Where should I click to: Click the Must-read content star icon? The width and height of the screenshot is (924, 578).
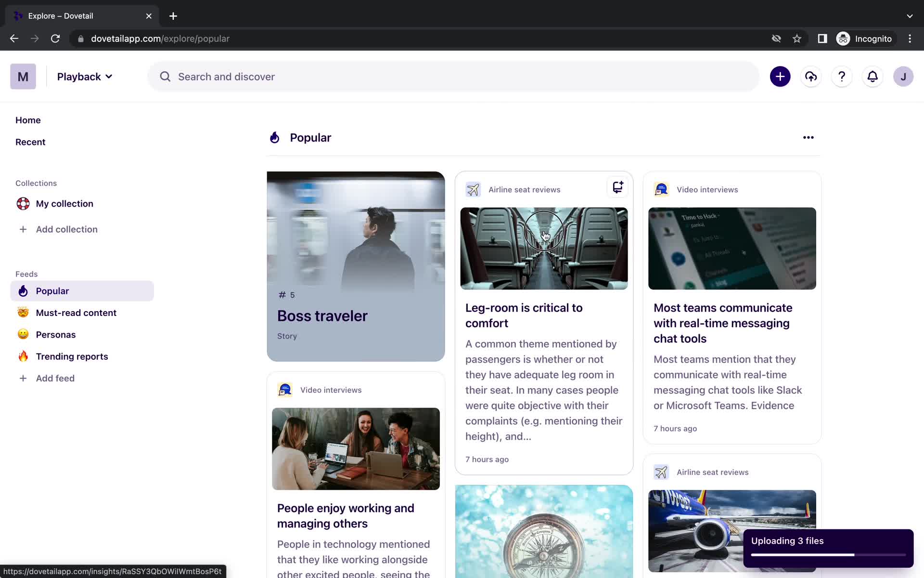(23, 312)
